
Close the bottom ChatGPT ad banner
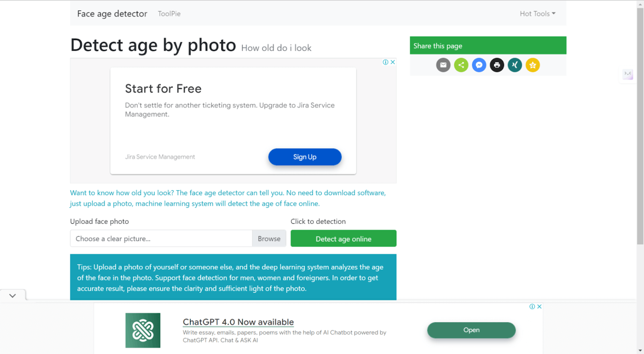540,307
